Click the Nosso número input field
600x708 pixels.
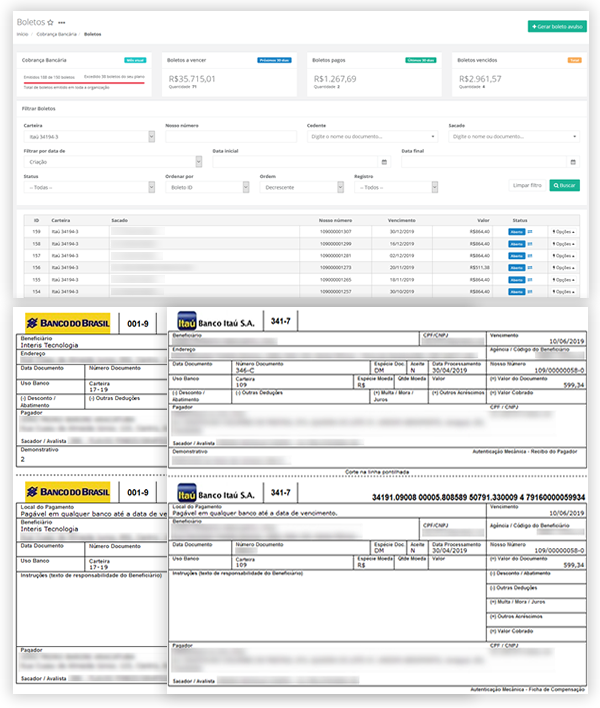pos(229,136)
